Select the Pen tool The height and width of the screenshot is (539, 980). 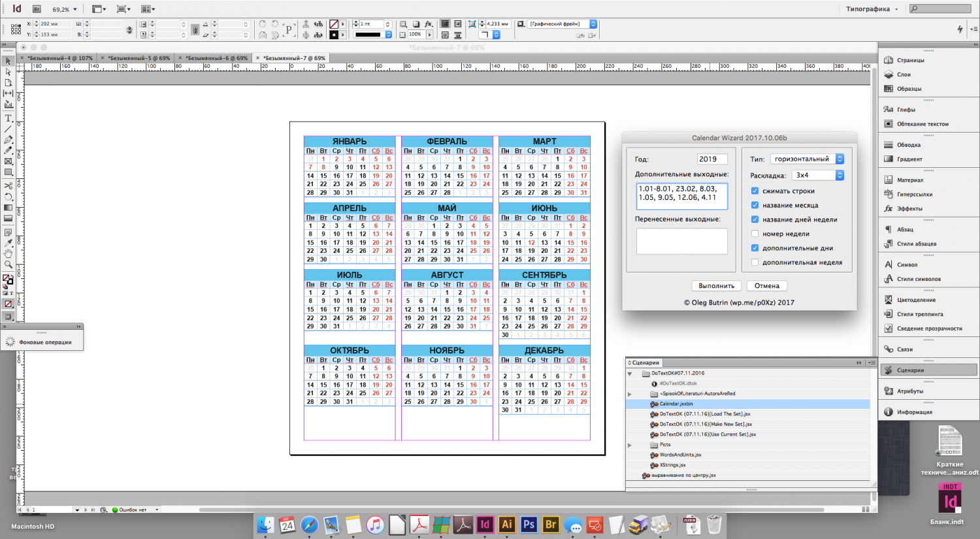8,140
